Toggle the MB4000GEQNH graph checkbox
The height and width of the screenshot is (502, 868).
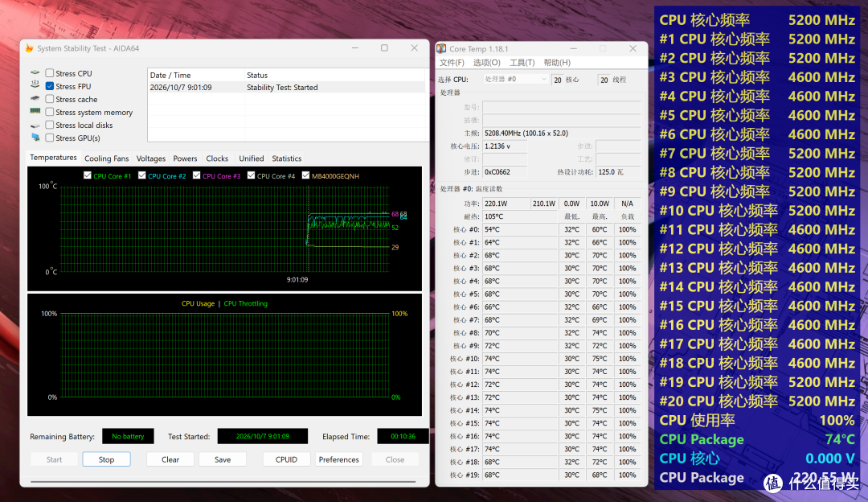pos(305,175)
